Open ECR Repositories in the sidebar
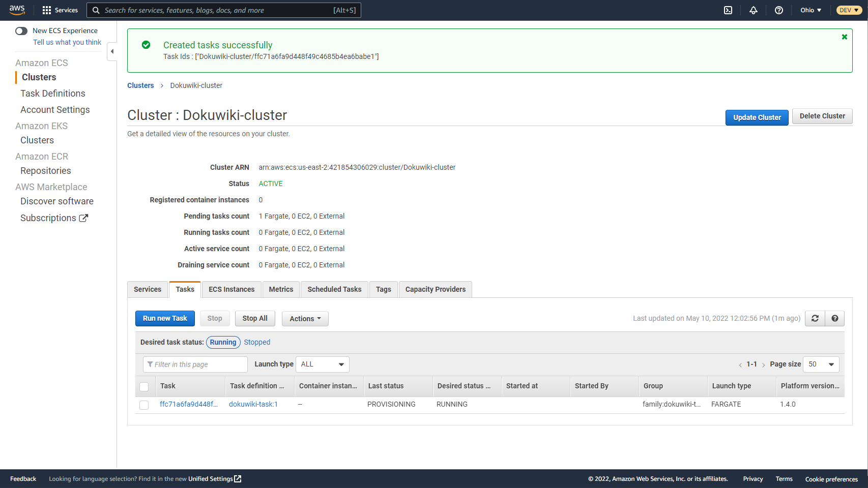 pos(46,171)
